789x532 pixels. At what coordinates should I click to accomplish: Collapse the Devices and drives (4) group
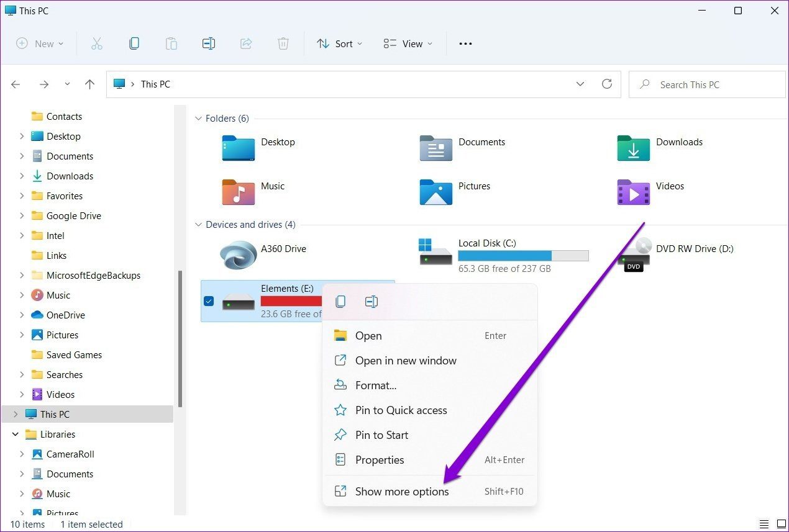pyautogui.click(x=199, y=225)
